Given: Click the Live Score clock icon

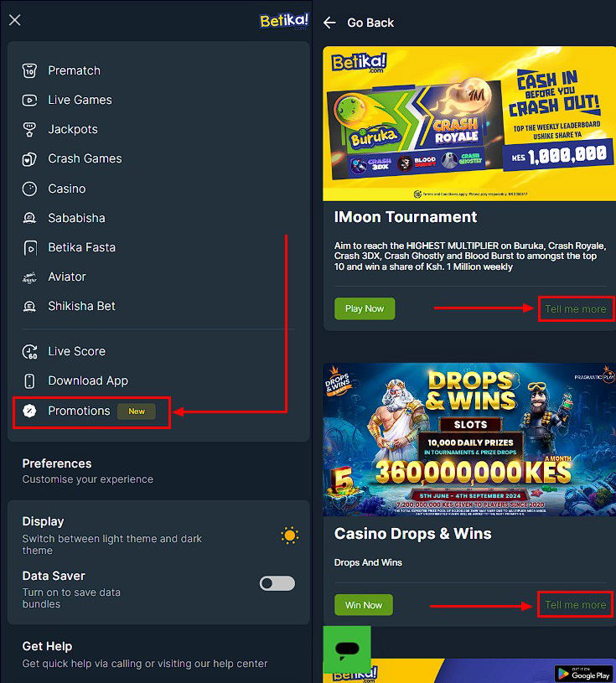Looking at the screenshot, I should tap(29, 351).
